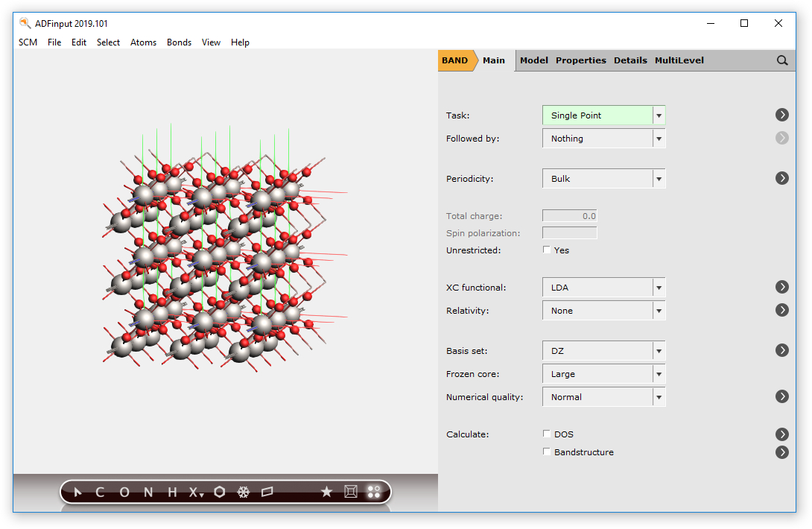The height and width of the screenshot is (529, 812).
Task: Click the search magnifier icon
Action: 781,60
